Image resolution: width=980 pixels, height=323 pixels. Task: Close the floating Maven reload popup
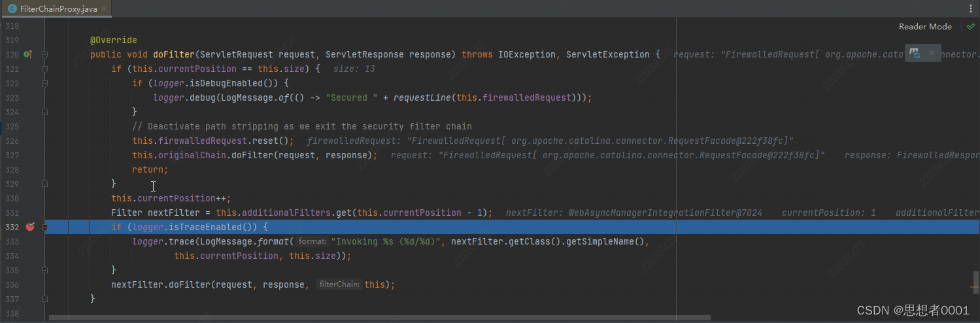pos(932,52)
